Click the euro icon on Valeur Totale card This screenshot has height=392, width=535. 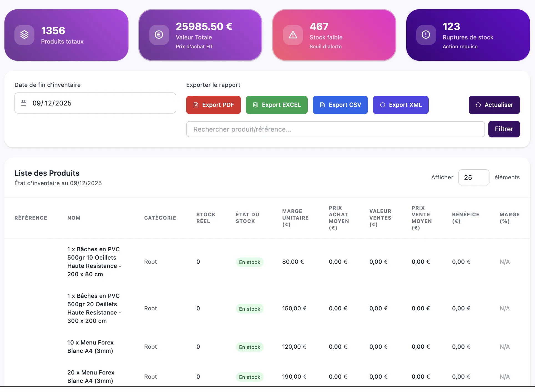point(159,35)
